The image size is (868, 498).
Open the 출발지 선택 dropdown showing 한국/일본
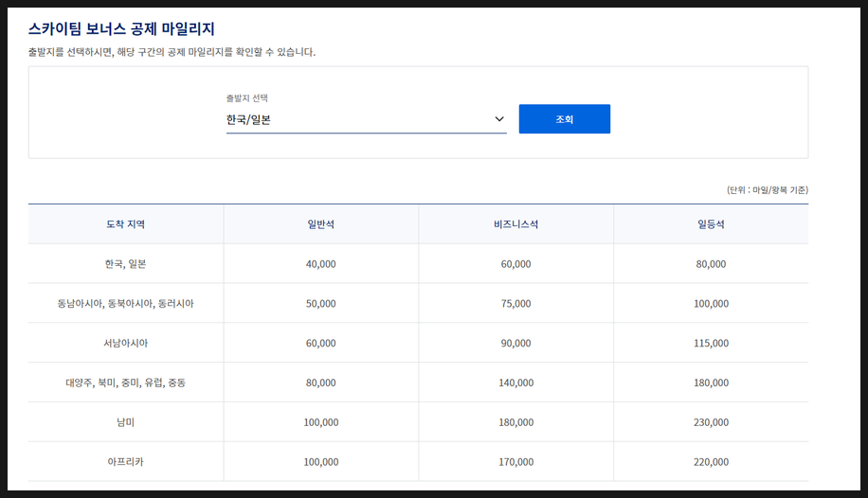[366, 119]
